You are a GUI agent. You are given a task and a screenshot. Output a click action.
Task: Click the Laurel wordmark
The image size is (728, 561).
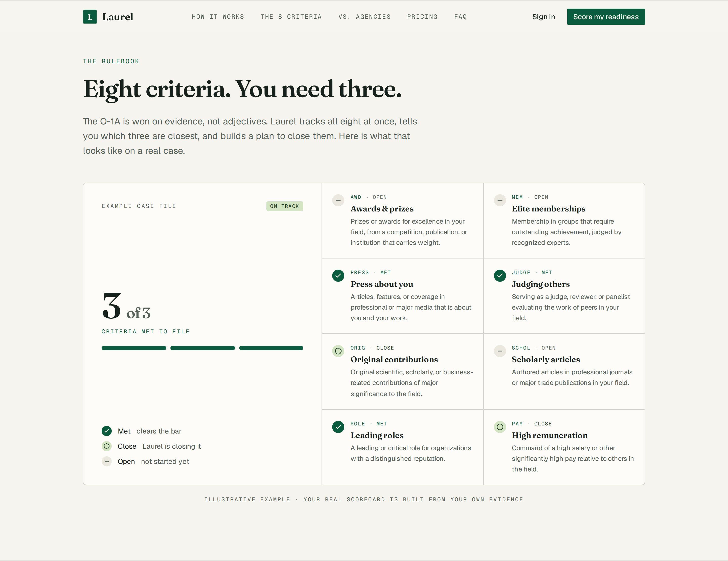pos(118,17)
